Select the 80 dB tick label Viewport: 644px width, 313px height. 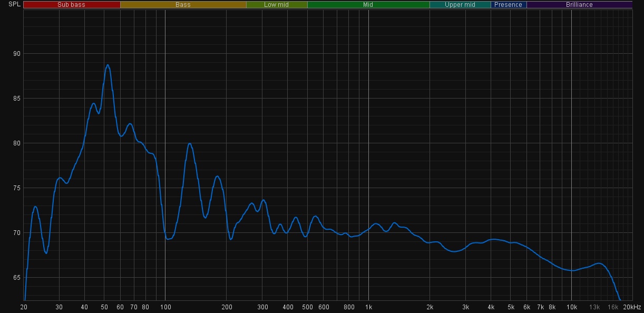(x=17, y=143)
